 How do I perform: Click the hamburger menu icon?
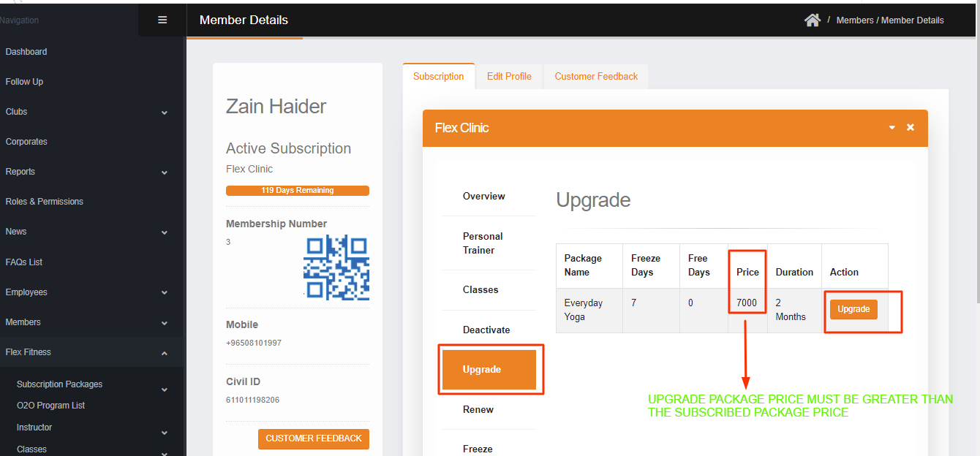pyautogui.click(x=162, y=20)
